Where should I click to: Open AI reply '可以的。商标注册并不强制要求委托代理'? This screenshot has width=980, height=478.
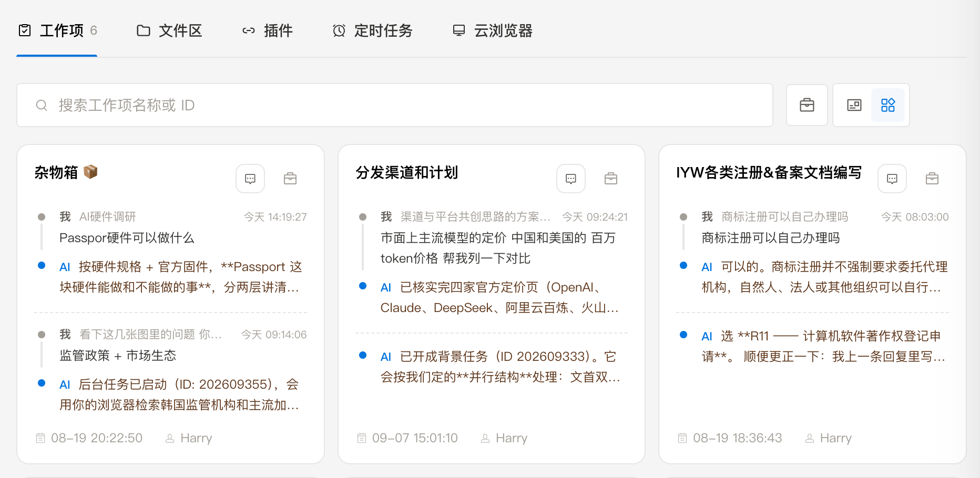(x=825, y=277)
